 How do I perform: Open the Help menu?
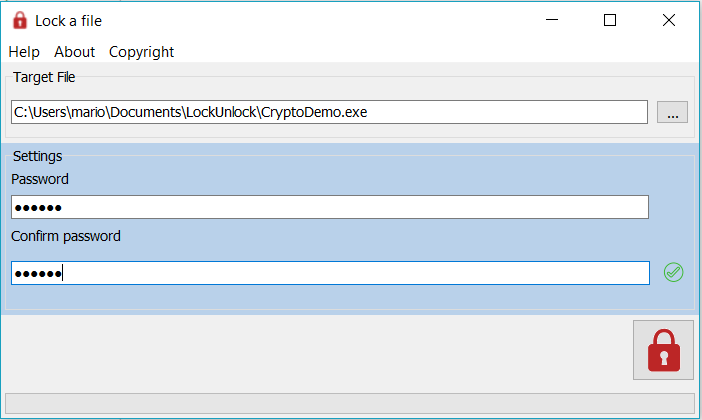coord(24,52)
